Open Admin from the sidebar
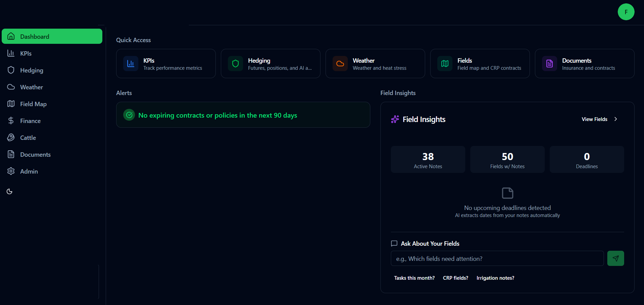 click(52, 171)
